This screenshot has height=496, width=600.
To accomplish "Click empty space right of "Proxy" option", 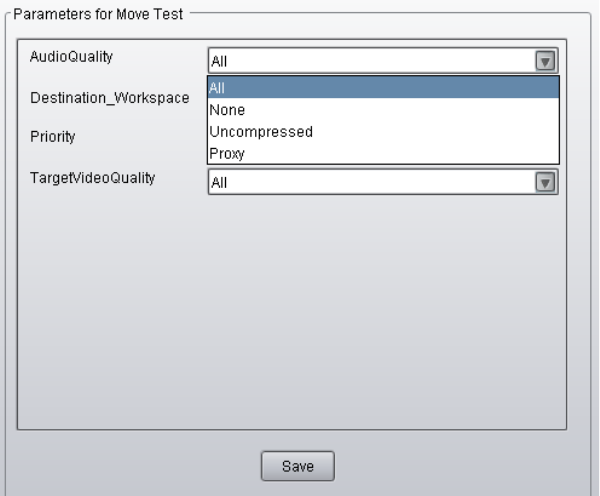I will [420, 153].
